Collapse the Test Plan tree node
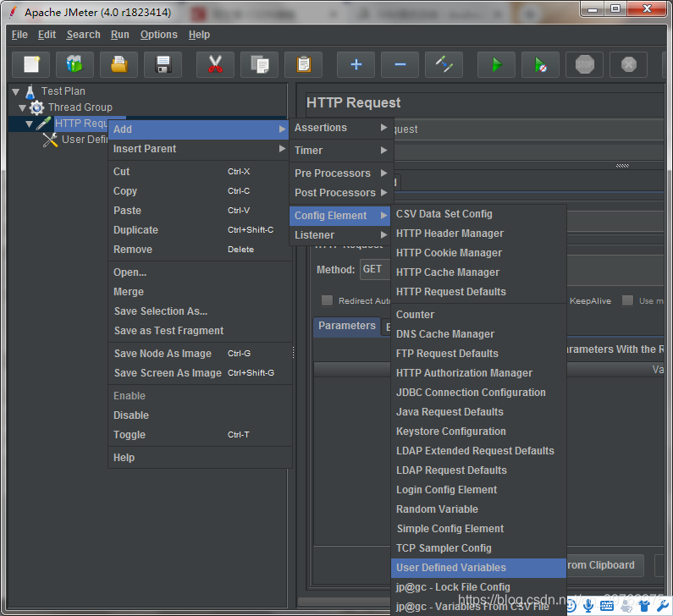 (16, 91)
